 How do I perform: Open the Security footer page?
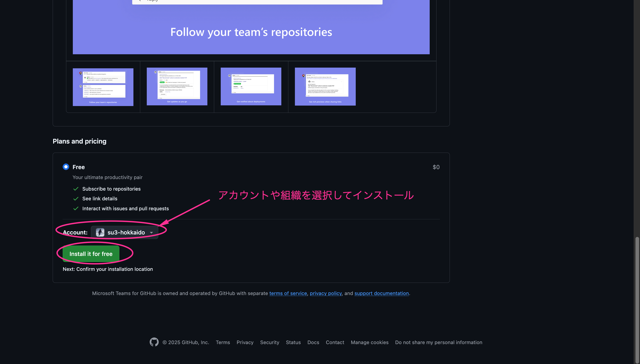(x=270, y=342)
